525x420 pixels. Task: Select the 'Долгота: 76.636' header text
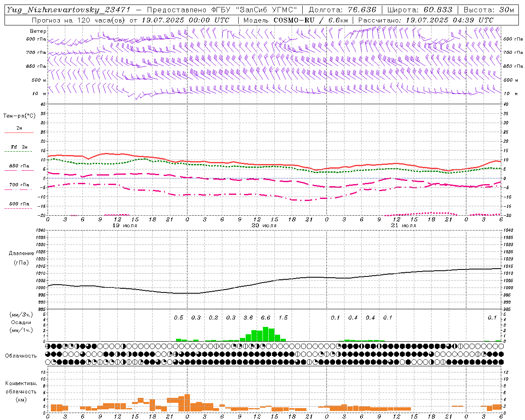[x=342, y=10]
